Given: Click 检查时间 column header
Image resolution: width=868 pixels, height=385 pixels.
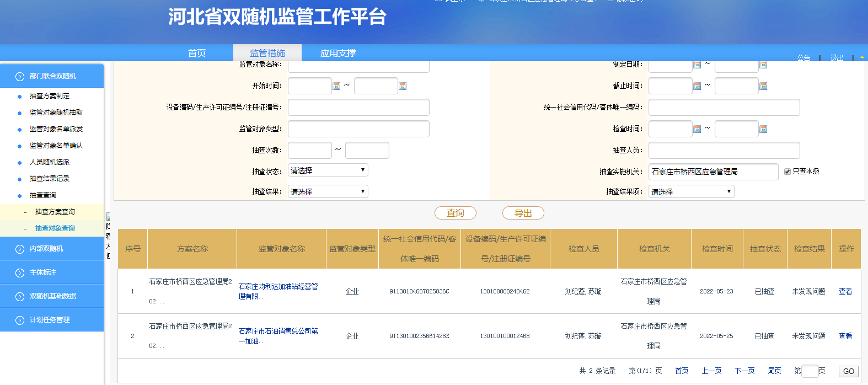Looking at the screenshot, I should 717,249.
